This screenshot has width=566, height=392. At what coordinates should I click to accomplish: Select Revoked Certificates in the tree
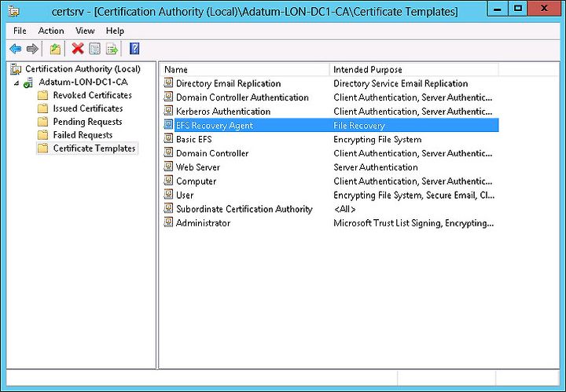pyautogui.click(x=93, y=95)
